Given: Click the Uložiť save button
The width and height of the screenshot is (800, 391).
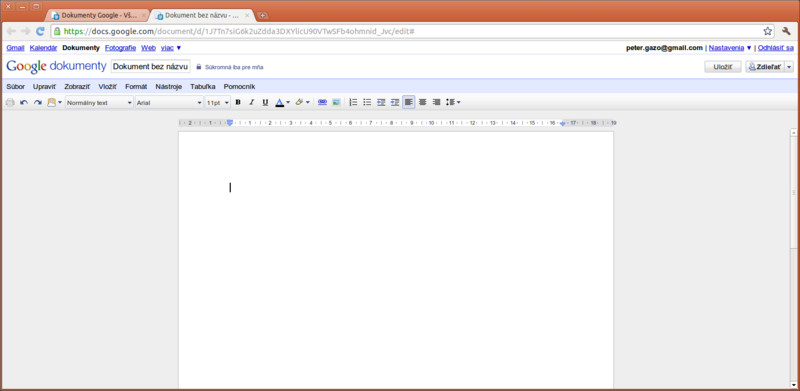Looking at the screenshot, I should click(722, 67).
